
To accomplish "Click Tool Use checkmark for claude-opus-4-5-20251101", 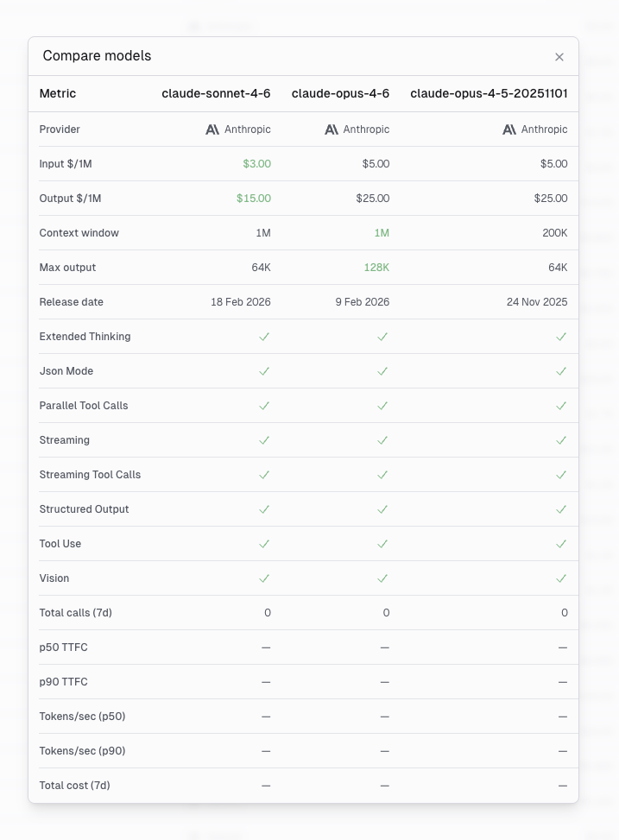I will pyautogui.click(x=561, y=544).
